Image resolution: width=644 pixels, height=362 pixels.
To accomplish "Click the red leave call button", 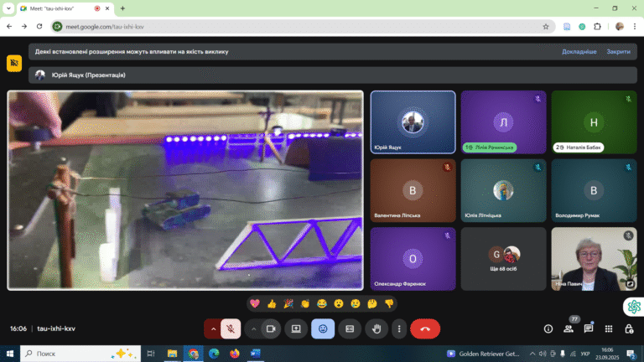I will click(x=424, y=328).
